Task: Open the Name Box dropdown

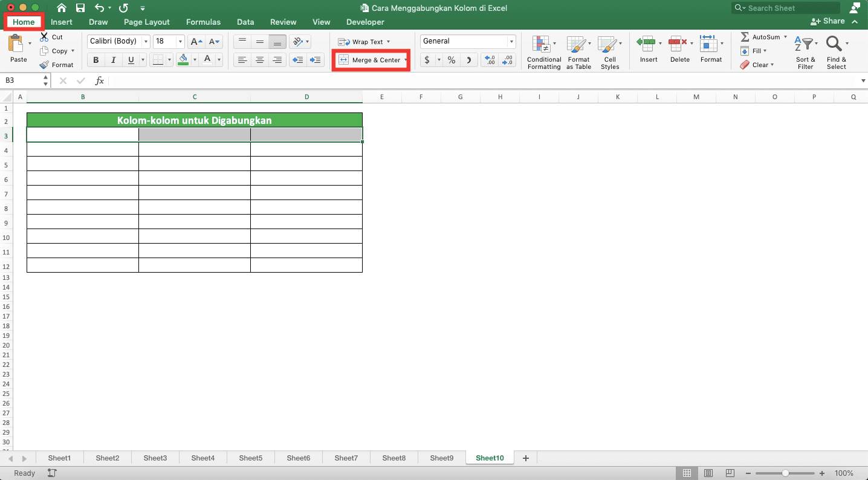Action: click(46, 80)
